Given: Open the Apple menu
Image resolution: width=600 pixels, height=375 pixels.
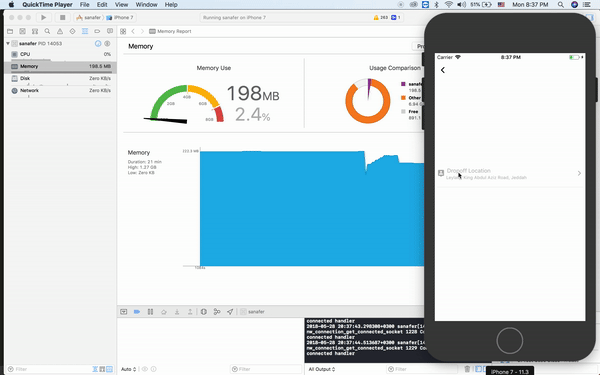Looking at the screenshot, I should click(x=11, y=5).
